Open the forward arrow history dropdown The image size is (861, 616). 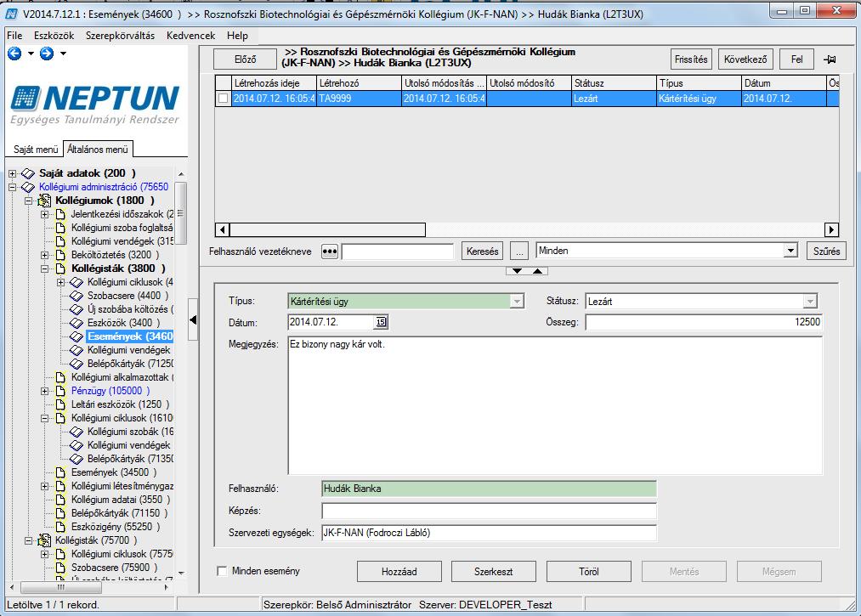(63, 54)
